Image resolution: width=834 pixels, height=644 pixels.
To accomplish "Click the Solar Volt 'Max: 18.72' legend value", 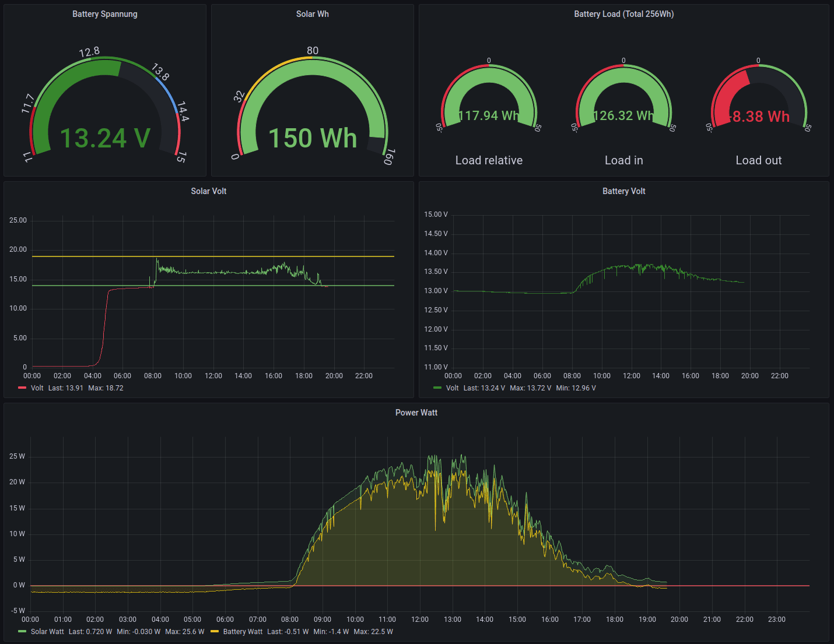I will [x=106, y=388].
